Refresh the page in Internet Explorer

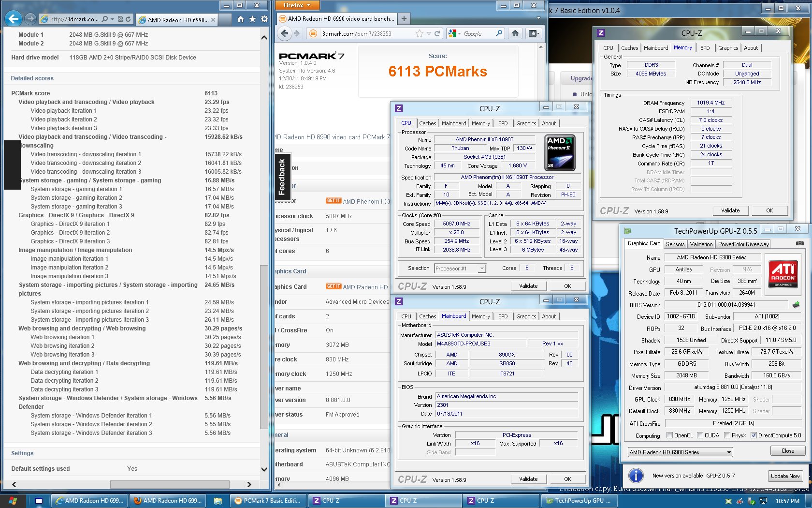(x=128, y=19)
